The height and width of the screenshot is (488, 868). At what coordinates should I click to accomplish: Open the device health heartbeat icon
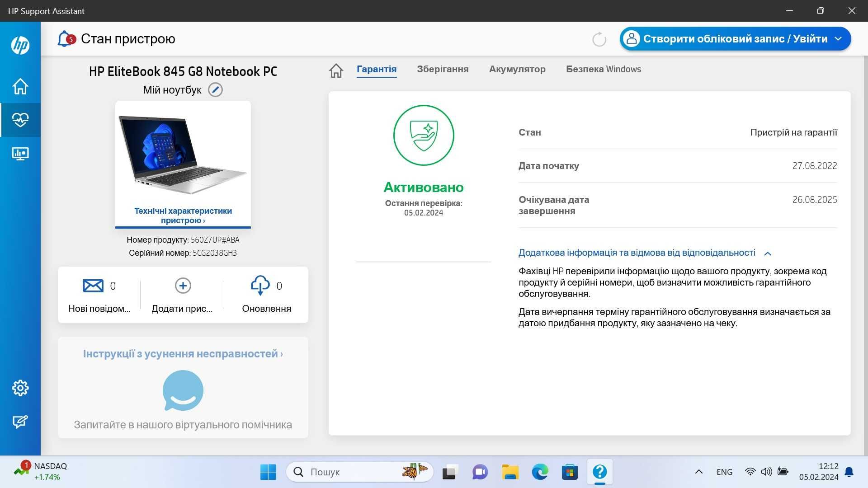(x=20, y=120)
